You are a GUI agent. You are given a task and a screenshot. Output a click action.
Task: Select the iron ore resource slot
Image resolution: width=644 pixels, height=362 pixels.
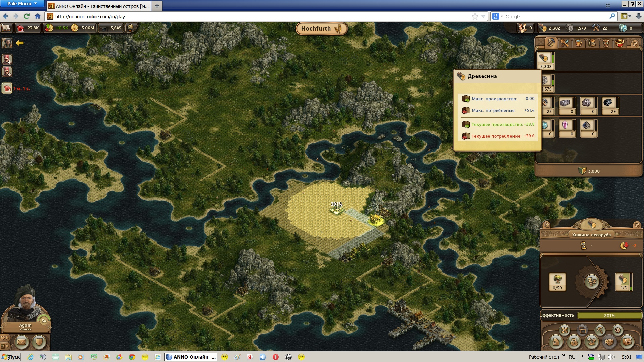(x=589, y=106)
